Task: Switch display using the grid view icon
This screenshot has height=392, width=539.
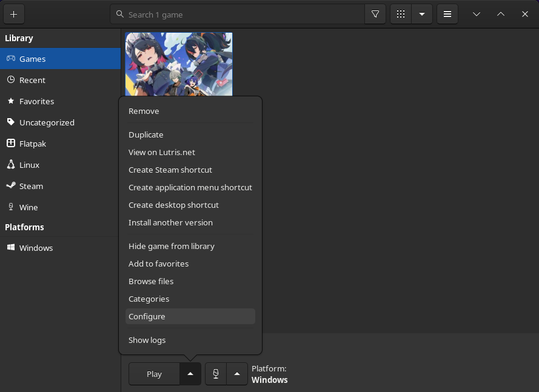Action: [400, 13]
